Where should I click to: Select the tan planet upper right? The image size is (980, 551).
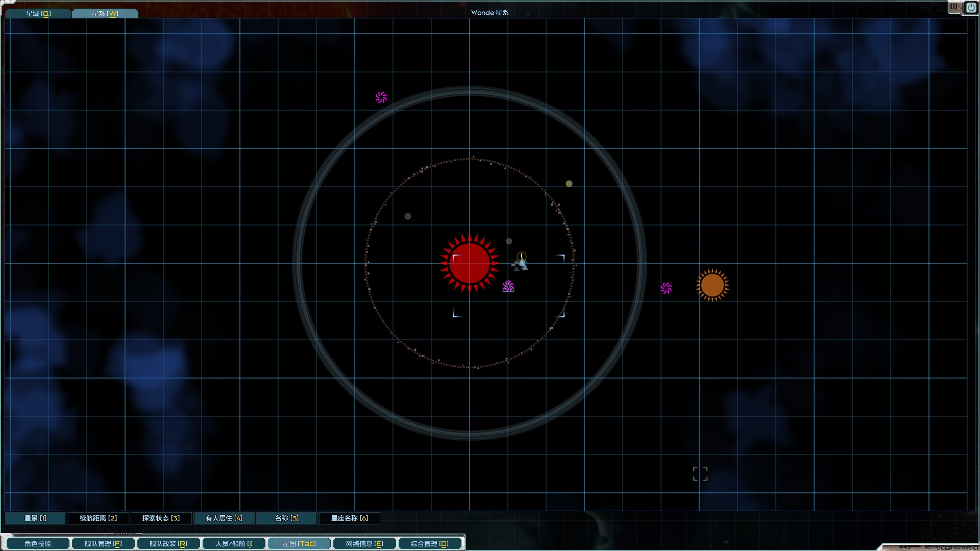(569, 184)
